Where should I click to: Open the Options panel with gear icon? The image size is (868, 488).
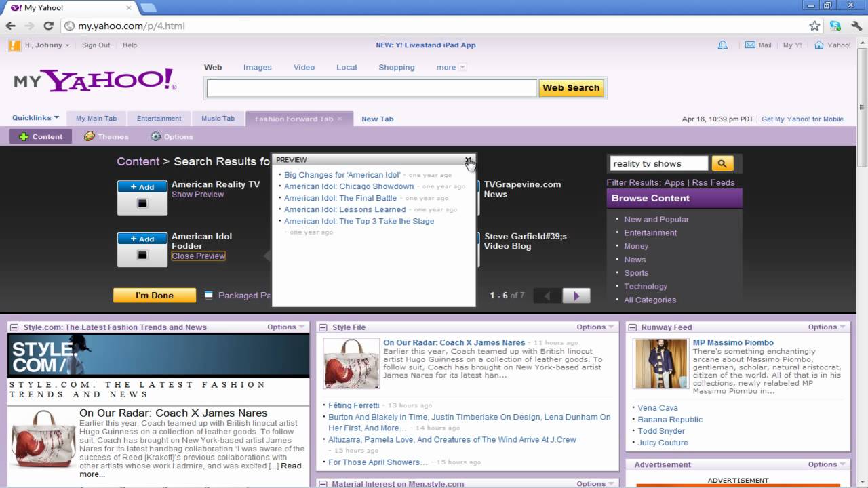click(172, 136)
